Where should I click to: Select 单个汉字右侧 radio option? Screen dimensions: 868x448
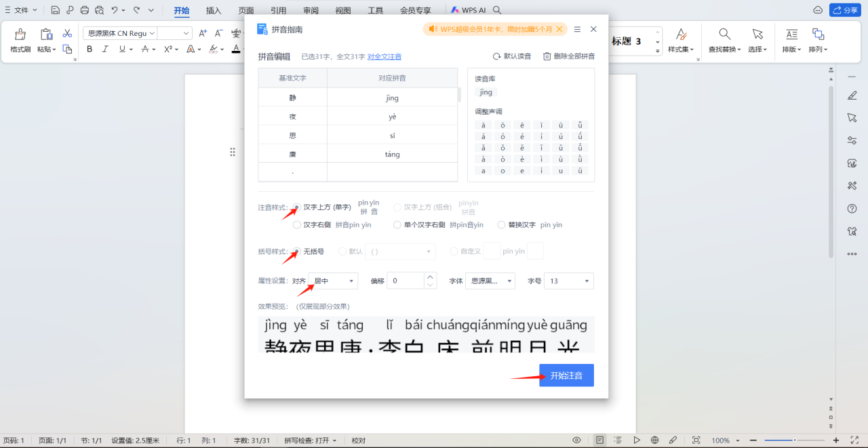tap(397, 225)
